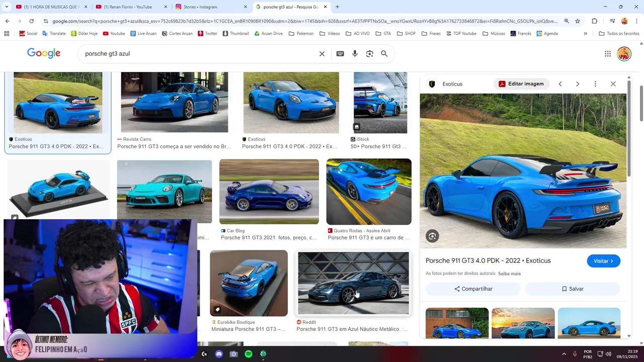Open a new browser tab
This screenshot has width=644, height=362.
(337, 7)
